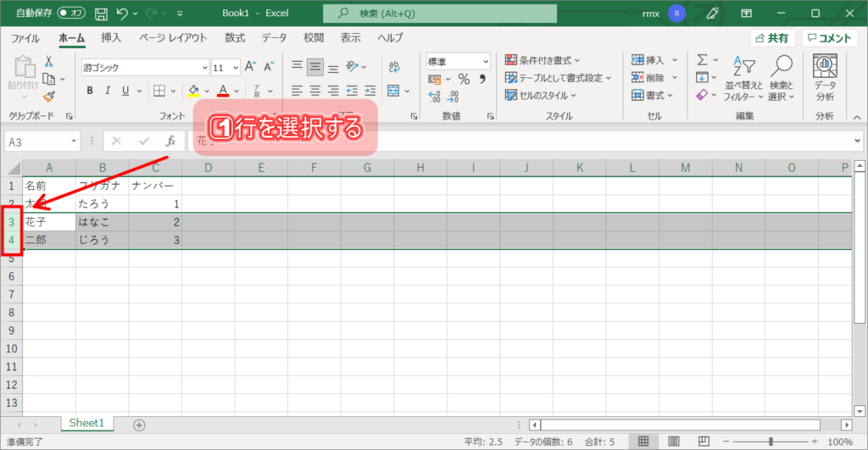The width and height of the screenshot is (868, 450).
Task: Open Data Analysis (データ分析) tool
Action: coord(824,78)
